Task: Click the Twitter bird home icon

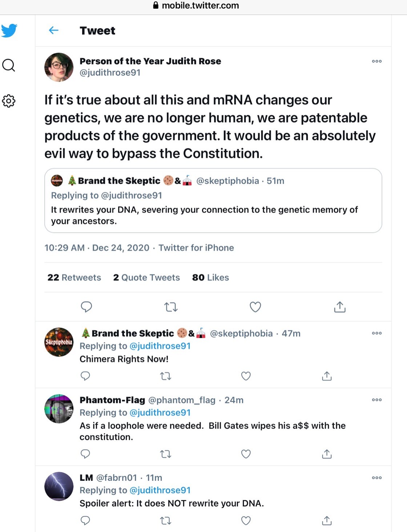Action: (9, 31)
